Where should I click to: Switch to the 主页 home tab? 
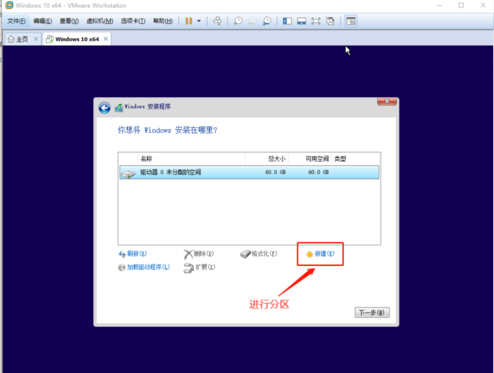22,39
